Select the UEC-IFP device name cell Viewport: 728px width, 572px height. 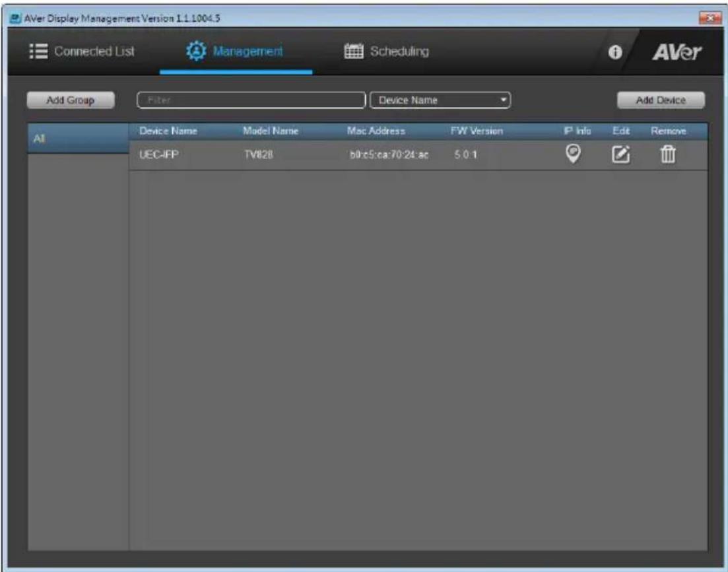[159, 155]
